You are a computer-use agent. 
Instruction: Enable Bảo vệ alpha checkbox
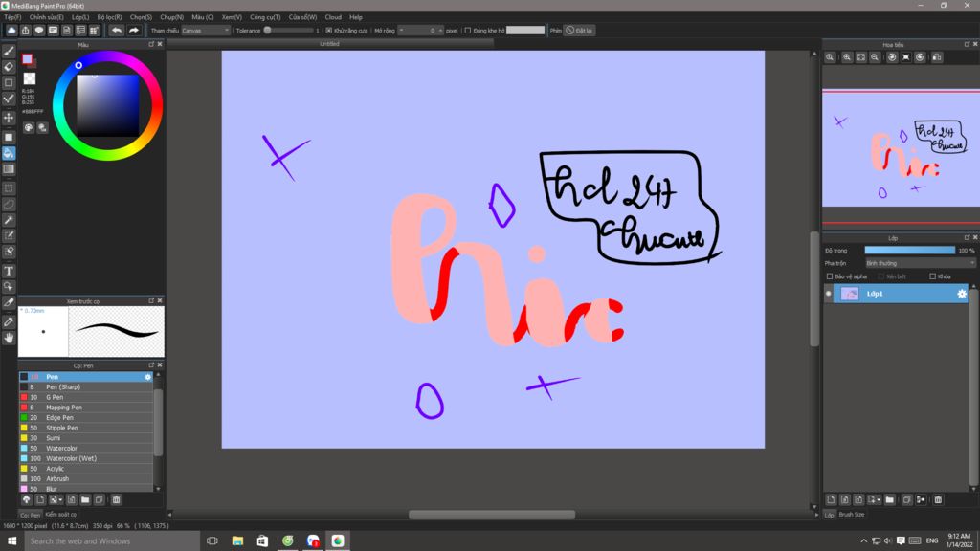click(830, 276)
